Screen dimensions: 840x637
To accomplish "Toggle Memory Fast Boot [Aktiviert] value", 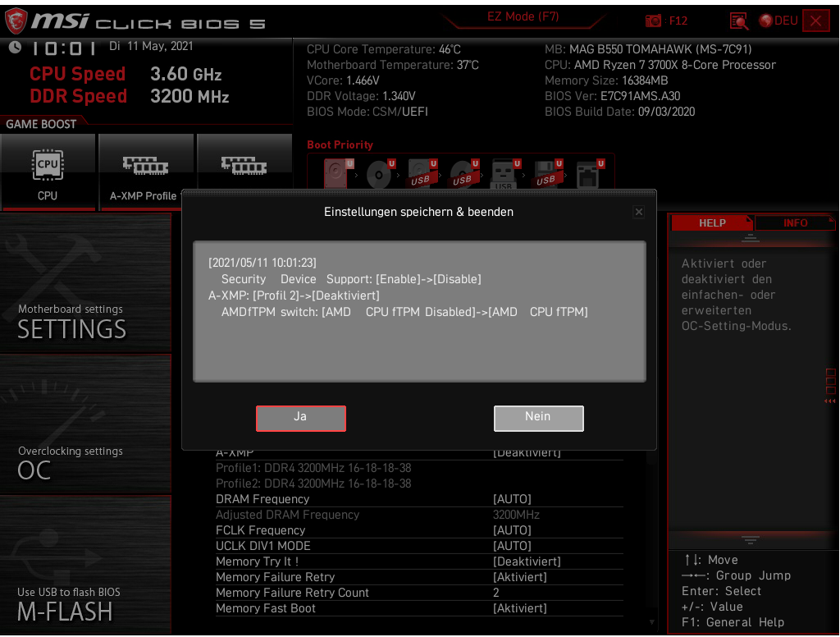I will pyautogui.click(x=519, y=608).
